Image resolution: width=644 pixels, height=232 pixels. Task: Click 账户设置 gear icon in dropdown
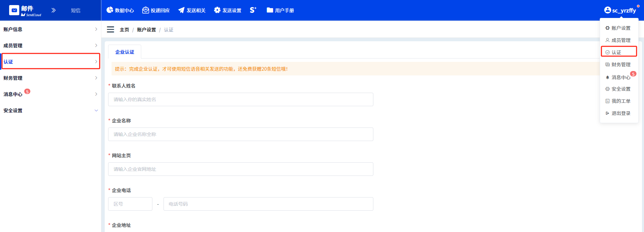coord(608,28)
